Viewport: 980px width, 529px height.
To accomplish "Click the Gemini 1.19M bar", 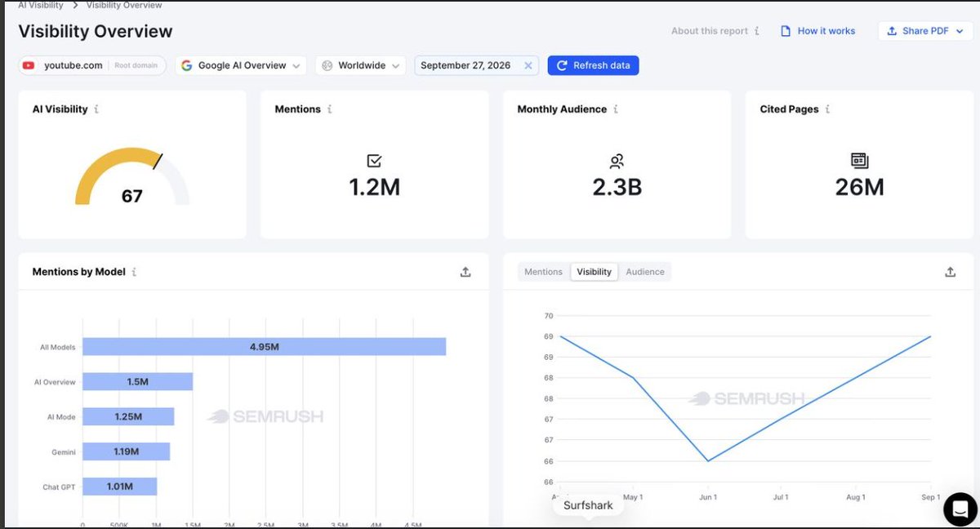I will pyautogui.click(x=127, y=451).
